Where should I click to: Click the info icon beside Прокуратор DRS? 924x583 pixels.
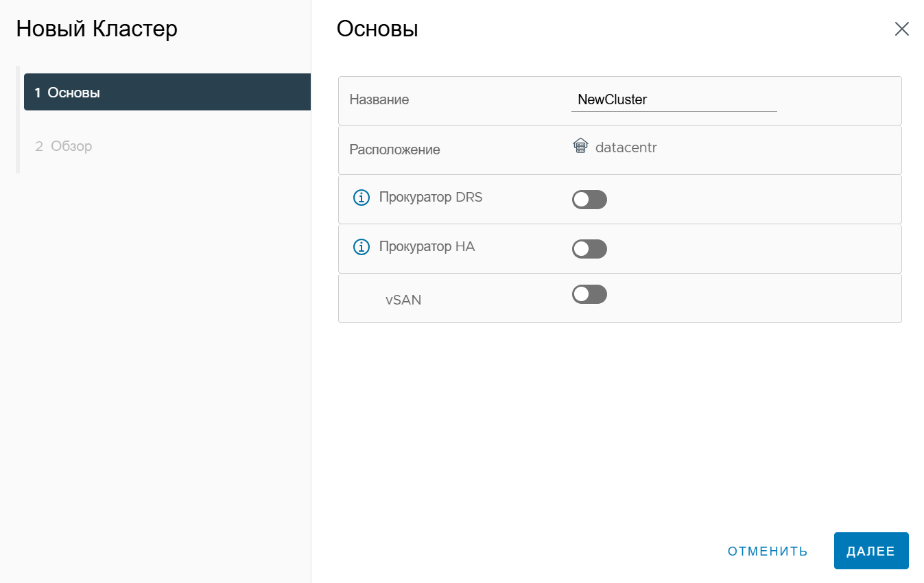361,198
